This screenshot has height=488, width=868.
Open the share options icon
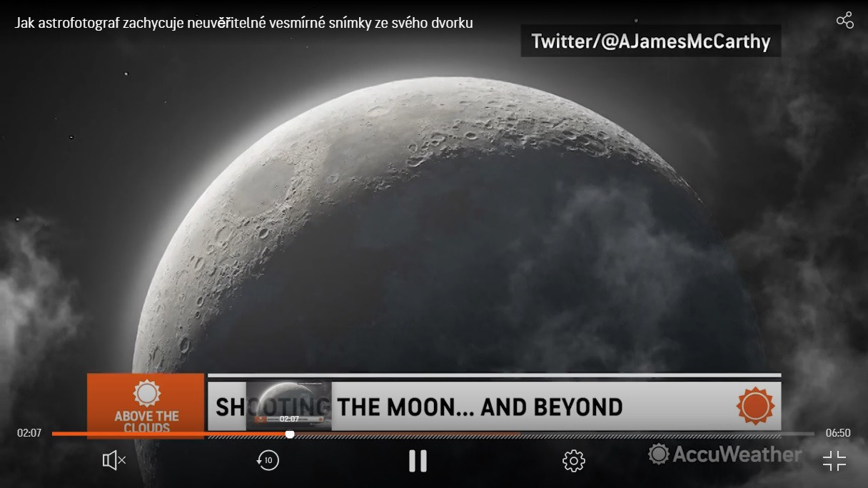844,20
